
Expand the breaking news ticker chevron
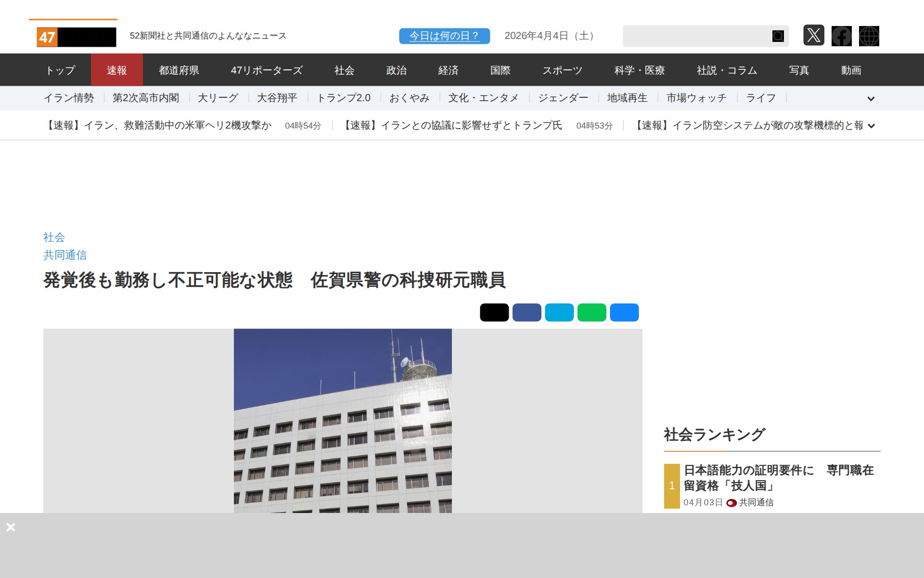click(871, 125)
